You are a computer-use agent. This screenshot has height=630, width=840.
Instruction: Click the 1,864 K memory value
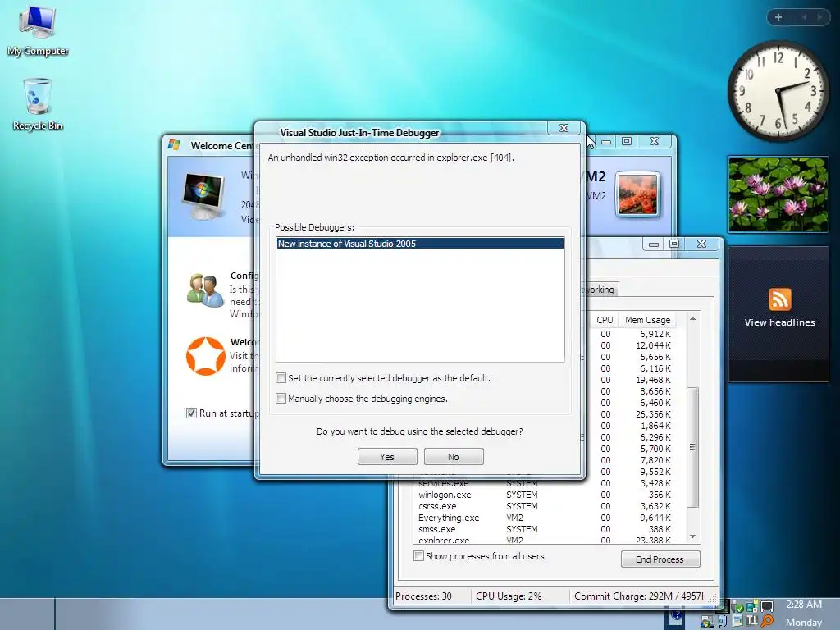tap(655, 426)
